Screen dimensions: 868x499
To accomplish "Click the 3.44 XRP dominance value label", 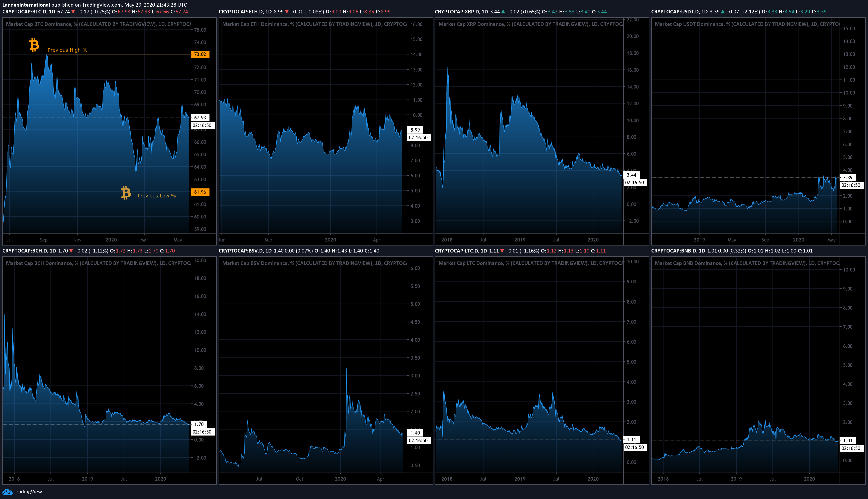I will pos(631,175).
